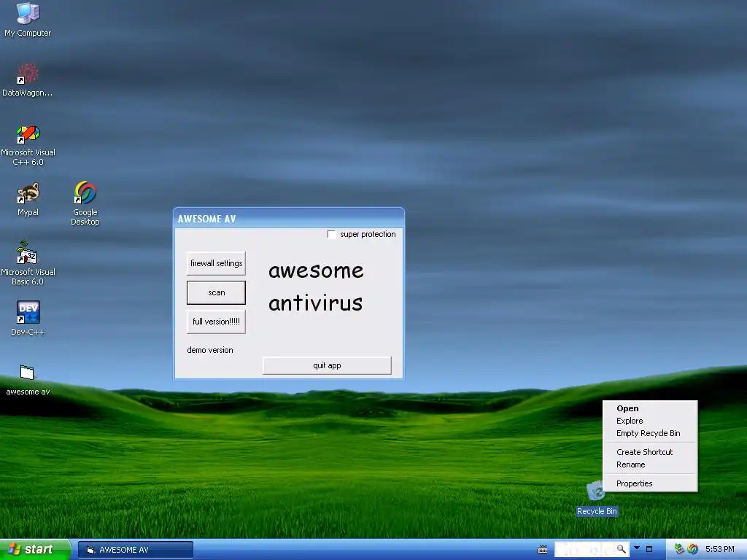Click the keyboard icon in the taskbar
The height and width of the screenshot is (560, 747).
pos(543,550)
